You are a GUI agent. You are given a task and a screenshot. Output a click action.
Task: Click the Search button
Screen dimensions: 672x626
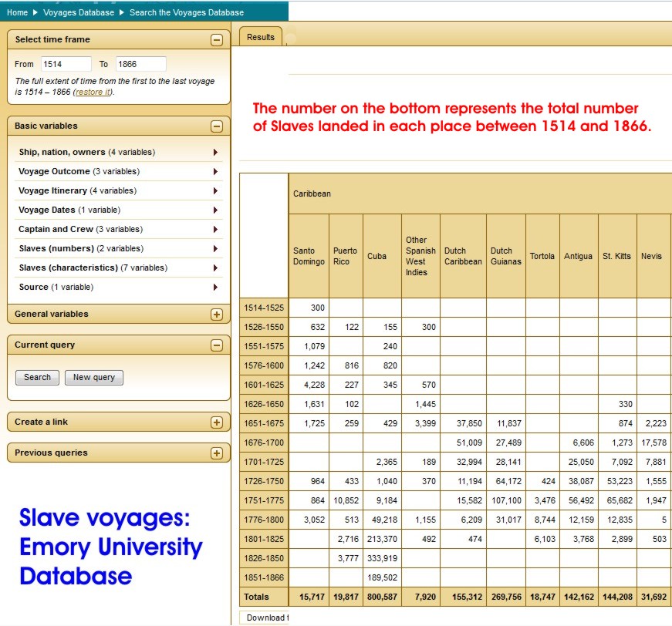[37, 378]
